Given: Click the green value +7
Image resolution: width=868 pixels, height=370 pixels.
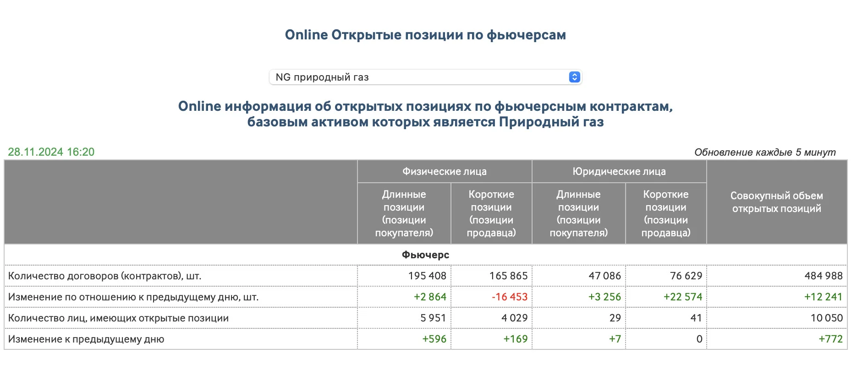Looking at the screenshot, I should pyautogui.click(x=615, y=339).
